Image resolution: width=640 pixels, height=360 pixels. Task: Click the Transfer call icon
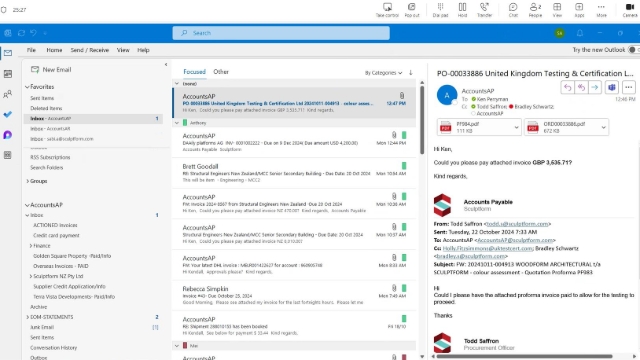click(484, 7)
